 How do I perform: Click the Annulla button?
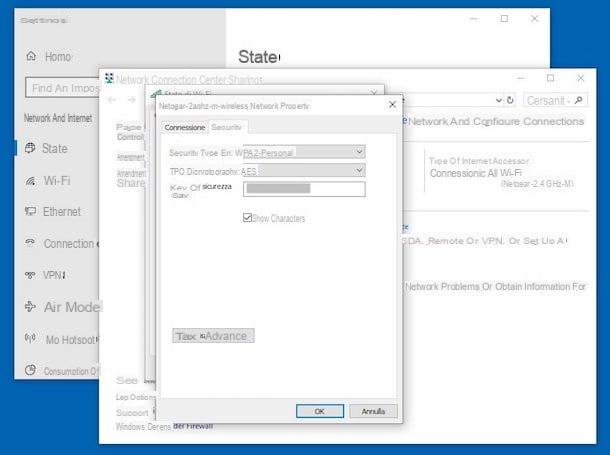[373, 411]
